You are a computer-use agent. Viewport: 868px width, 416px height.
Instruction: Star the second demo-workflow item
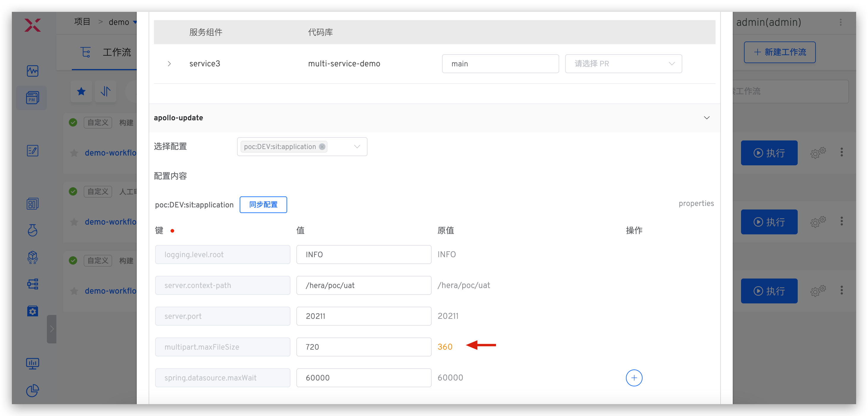pyautogui.click(x=74, y=222)
